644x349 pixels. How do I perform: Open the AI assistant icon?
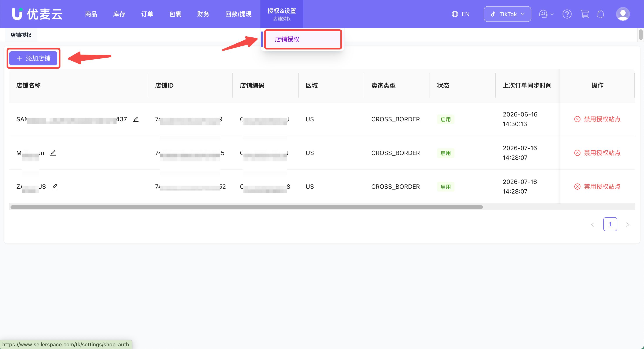[x=543, y=14]
